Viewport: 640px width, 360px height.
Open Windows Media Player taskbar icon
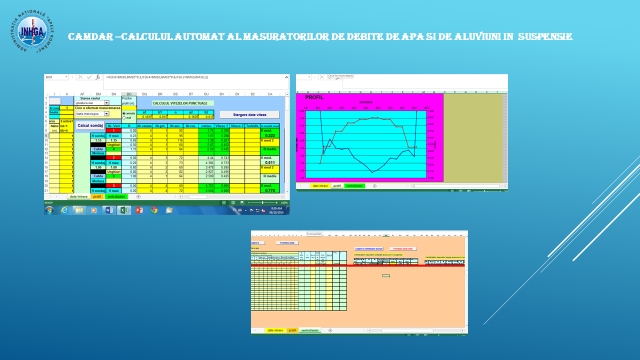point(94,210)
